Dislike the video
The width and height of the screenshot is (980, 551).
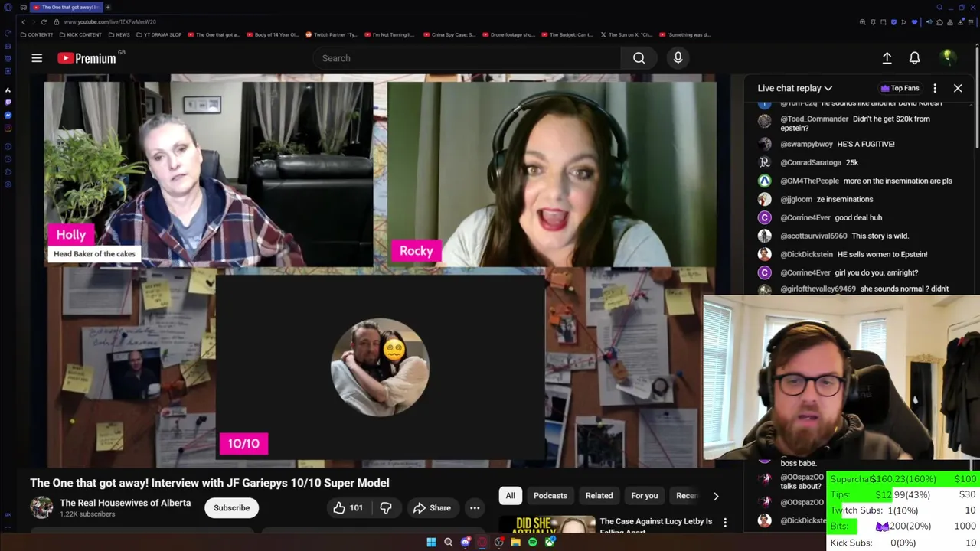point(386,508)
